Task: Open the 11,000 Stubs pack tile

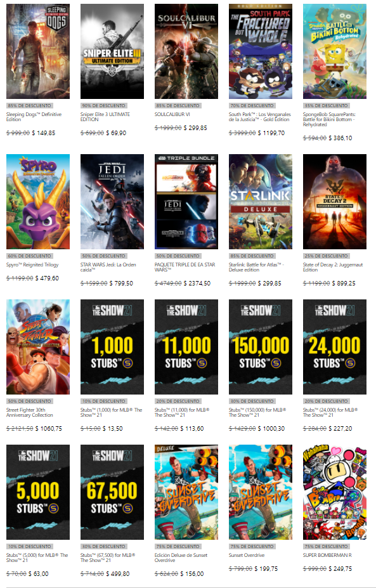Action: click(186, 347)
